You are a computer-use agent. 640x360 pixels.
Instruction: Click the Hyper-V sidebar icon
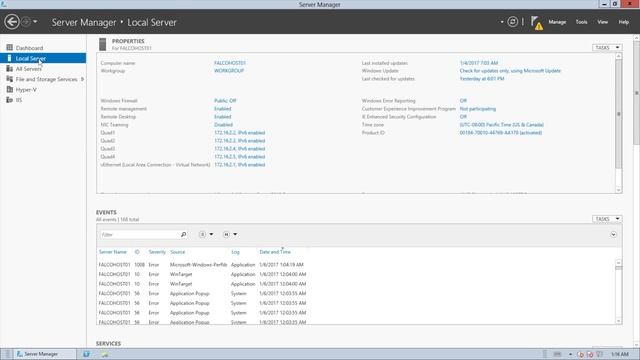pyautogui.click(x=9, y=89)
